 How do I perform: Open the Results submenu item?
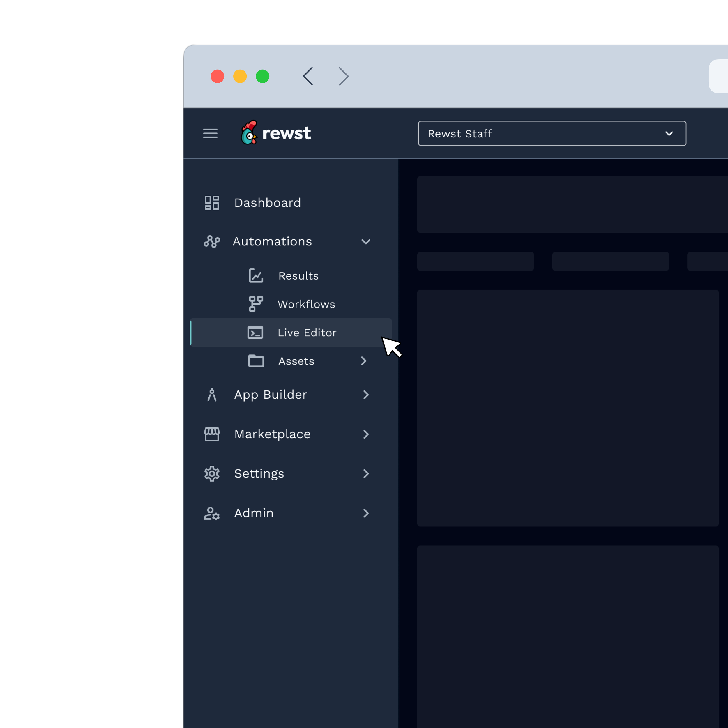tap(298, 276)
